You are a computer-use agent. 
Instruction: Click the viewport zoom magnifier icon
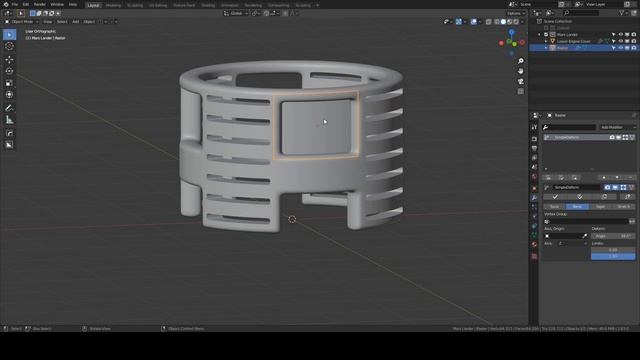click(x=521, y=61)
